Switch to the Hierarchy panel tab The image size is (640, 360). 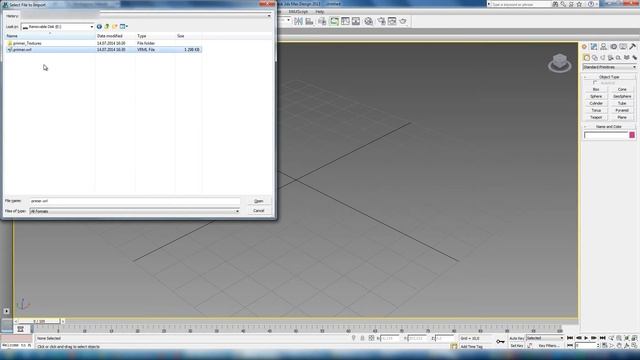604,47
